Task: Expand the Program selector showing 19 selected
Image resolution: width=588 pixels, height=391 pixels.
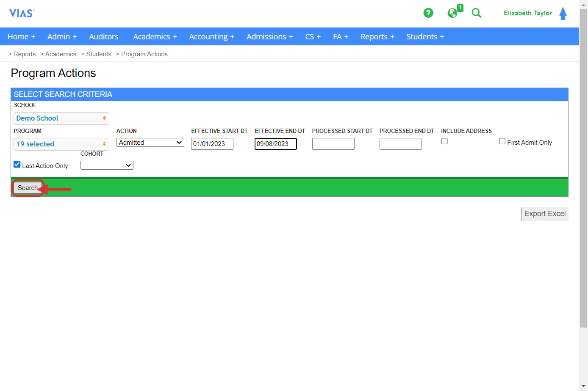Action: [x=61, y=144]
